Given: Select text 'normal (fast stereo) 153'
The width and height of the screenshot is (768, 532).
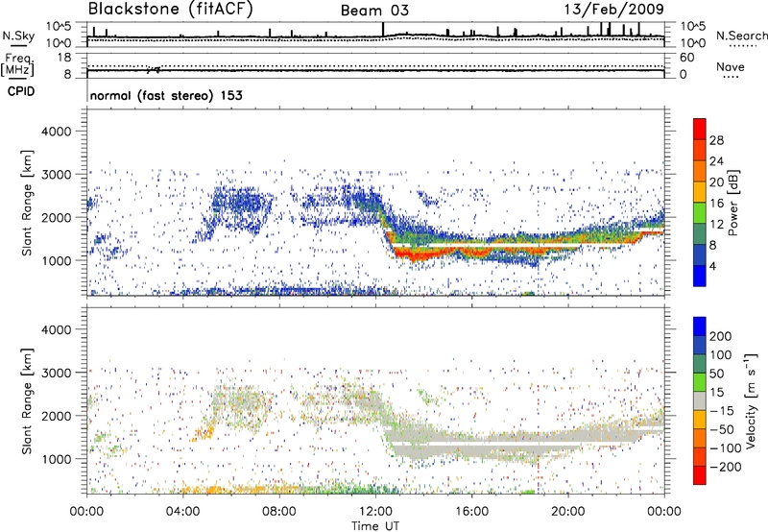Looking at the screenshot, I should pyautogui.click(x=166, y=95).
